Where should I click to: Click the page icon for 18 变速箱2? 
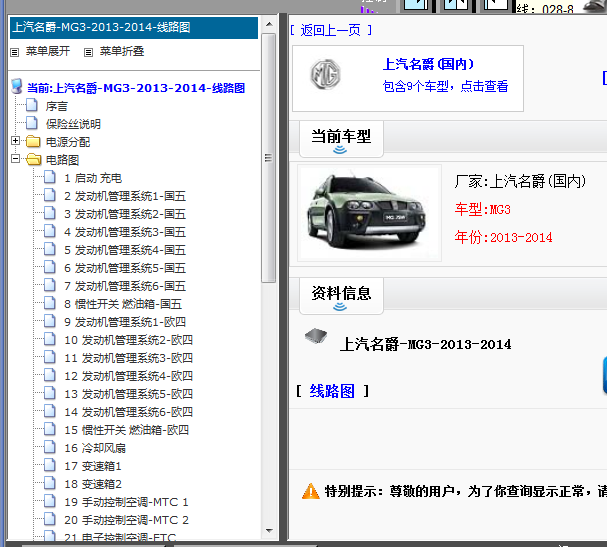pyautogui.click(x=50, y=483)
